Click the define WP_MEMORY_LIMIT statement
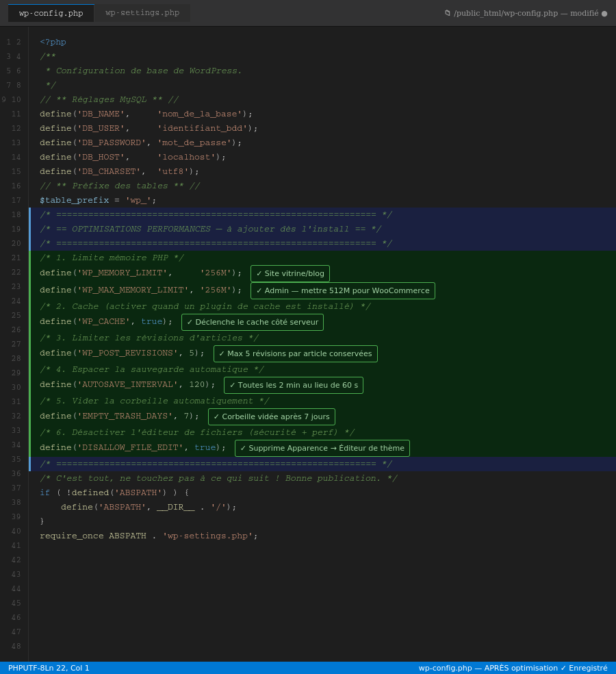616x674 pixels. tap(140, 273)
